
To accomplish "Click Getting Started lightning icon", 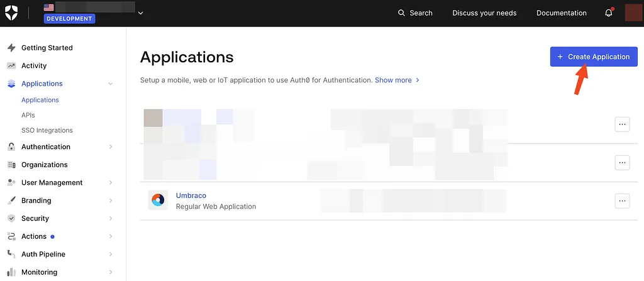I will point(11,48).
